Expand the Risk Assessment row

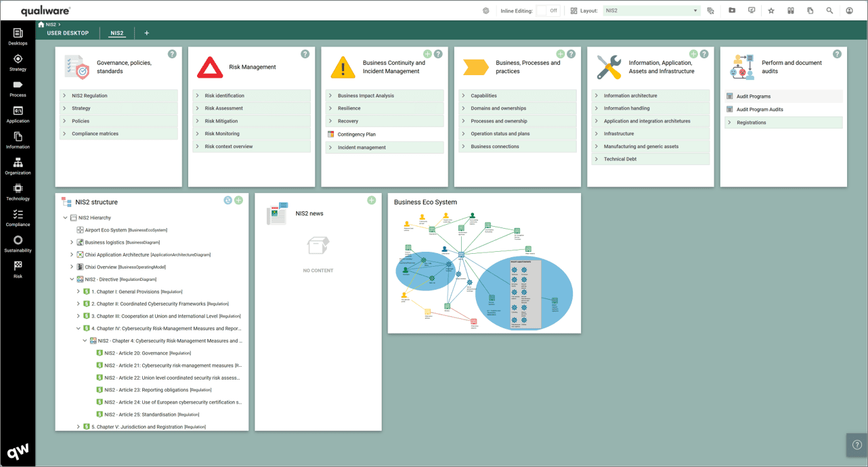(x=198, y=108)
